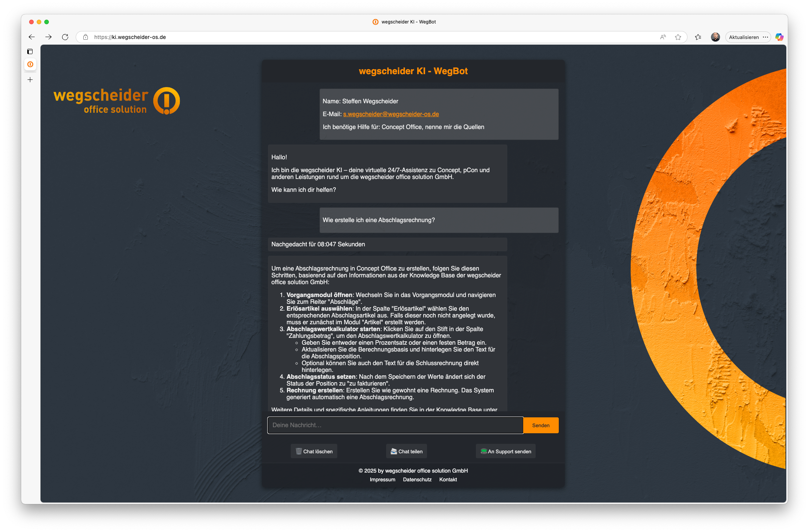This screenshot has width=809, height=532.
Task: Click the lock site-info icon in address bar
Action: tap(86, 37)
